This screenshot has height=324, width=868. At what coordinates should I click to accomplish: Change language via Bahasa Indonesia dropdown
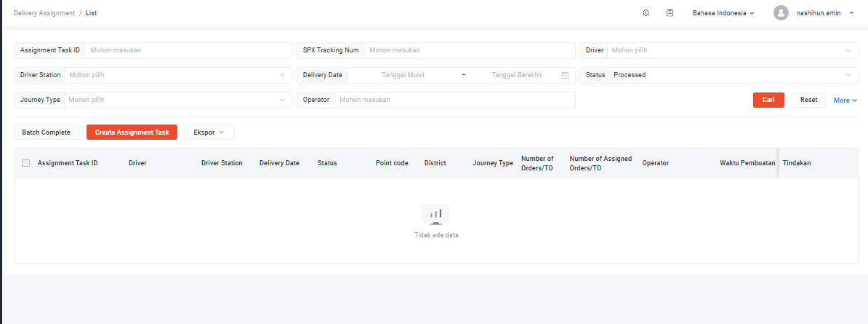723,13
